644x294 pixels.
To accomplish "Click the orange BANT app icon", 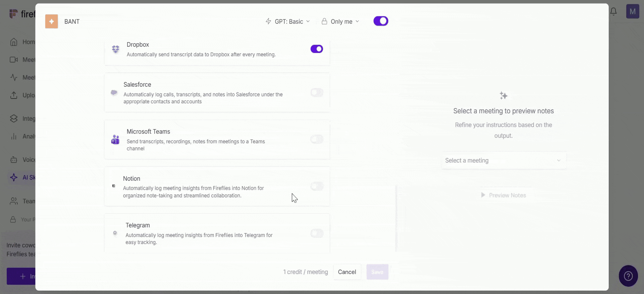I will tap(51, 21).
